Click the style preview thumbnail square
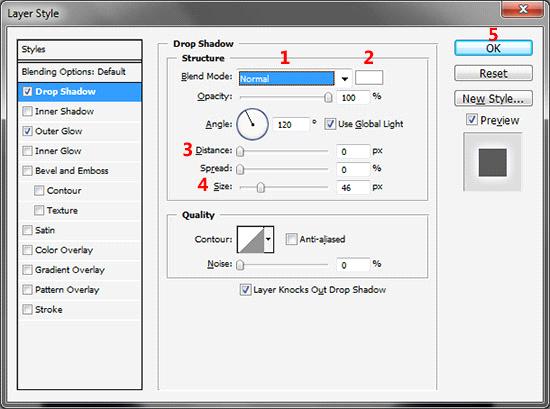Image resolution: width=550 pixels, height=409 pixels. click(492, 162)
